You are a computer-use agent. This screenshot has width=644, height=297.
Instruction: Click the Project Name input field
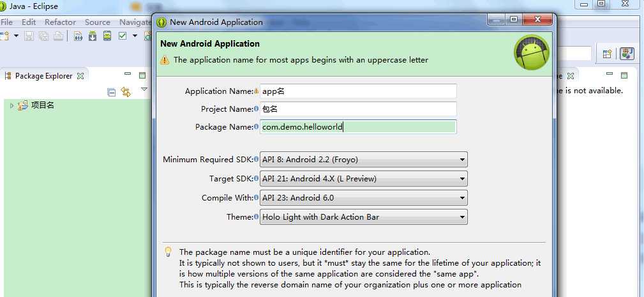click(x=358, y=109)
